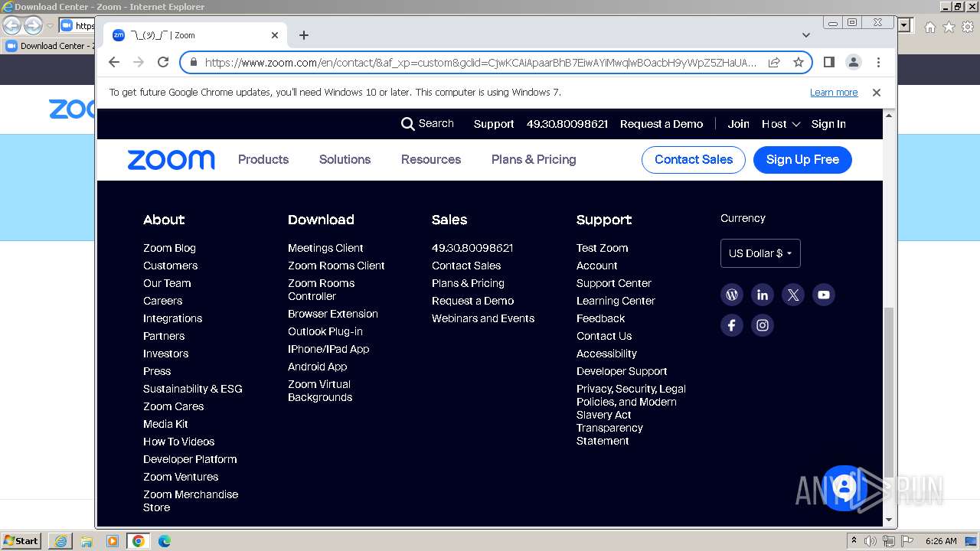Viewport: 980px width, 551px height.
Task: Open Sustainability & ESG link
Action: (192, 389)
